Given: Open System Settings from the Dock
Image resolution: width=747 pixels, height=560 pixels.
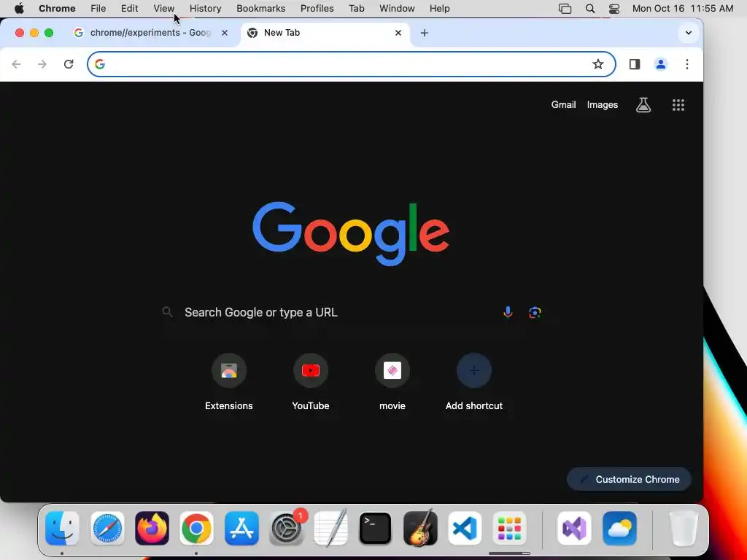Looking at the screenshot, I should pos(286,529).
